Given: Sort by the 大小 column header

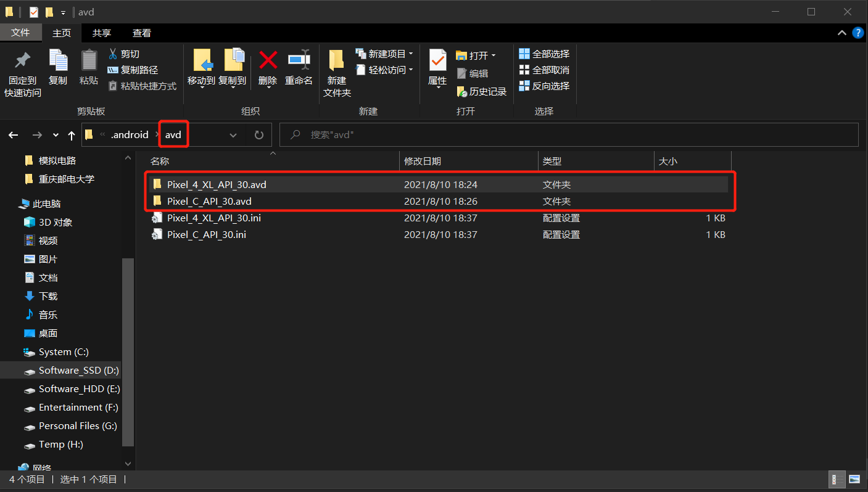Looking at the screenshot, I should (x=693, y=162).
